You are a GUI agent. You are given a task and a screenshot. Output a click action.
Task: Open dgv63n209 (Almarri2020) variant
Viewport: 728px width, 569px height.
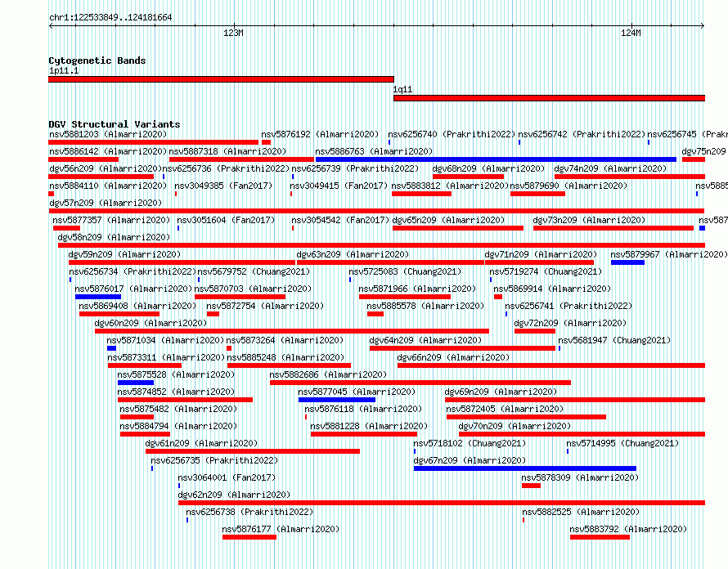pyautogui.click(x=353, y=254)
